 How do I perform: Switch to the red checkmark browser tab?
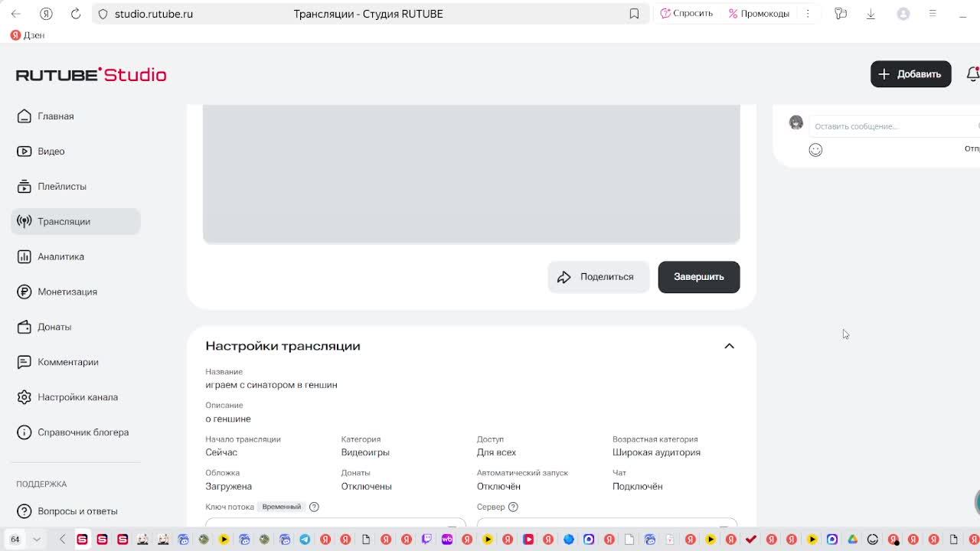pyautogui.click(x=751, y=540)
